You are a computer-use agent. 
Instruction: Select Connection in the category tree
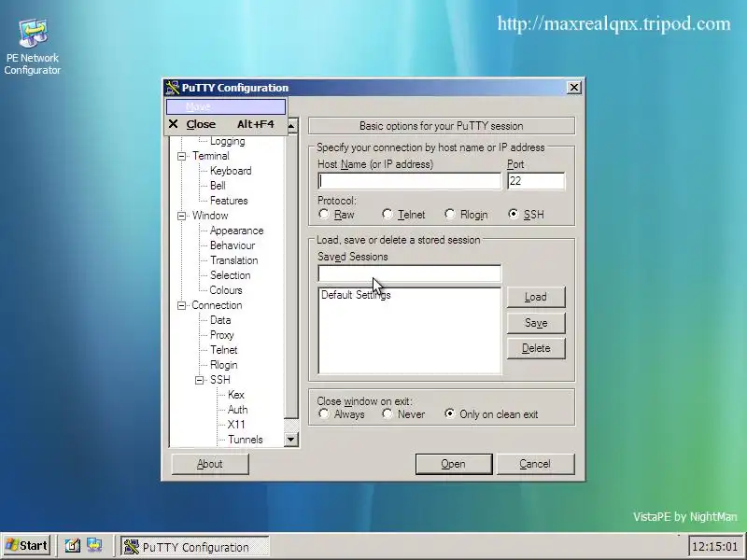pos(217,305)
